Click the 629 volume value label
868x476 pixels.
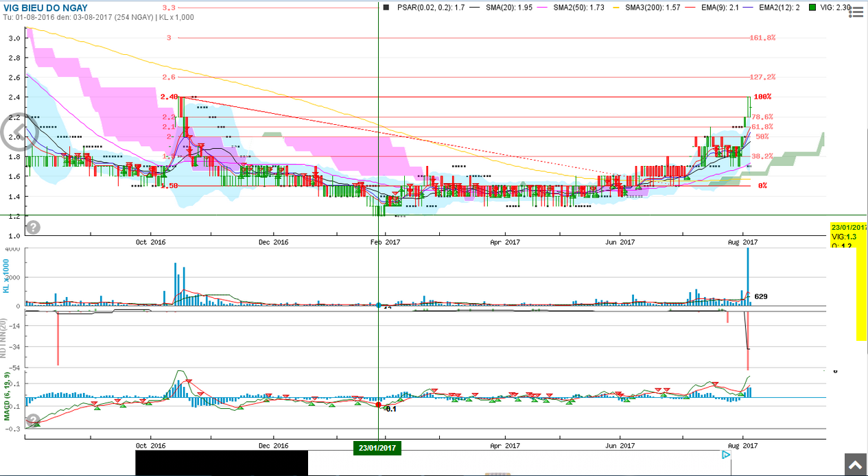(760, 296)
